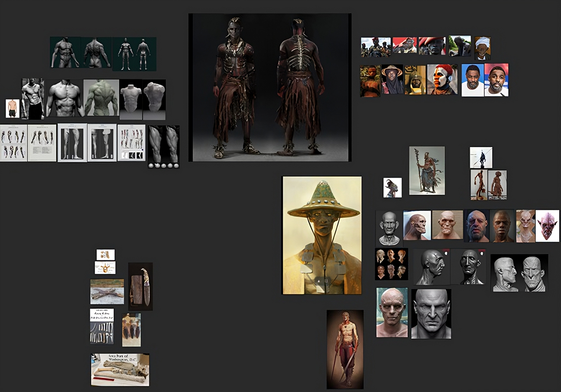Select the pink pointed-ear creature head on white

pos(548,226)
